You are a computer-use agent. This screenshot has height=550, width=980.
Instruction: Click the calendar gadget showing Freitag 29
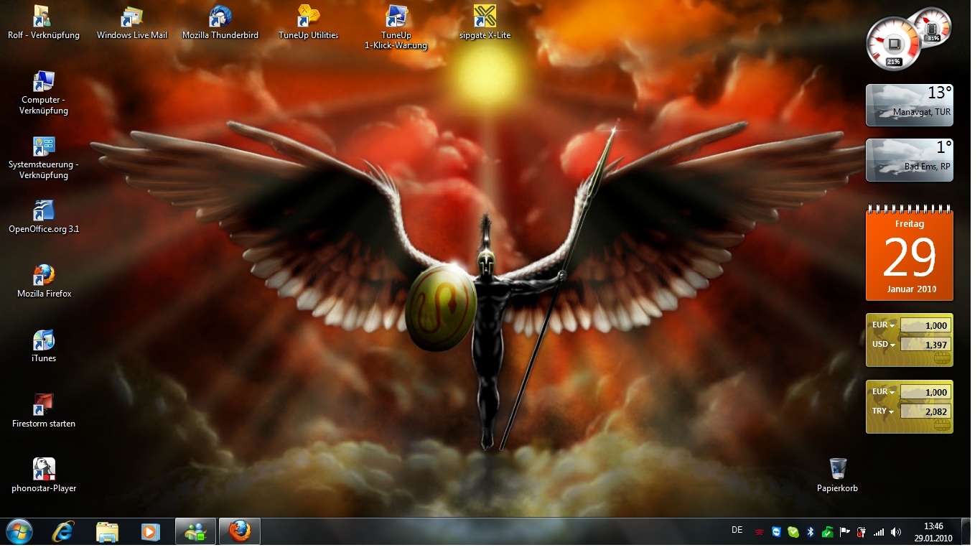pyautogui.click(x=910, y=253)
